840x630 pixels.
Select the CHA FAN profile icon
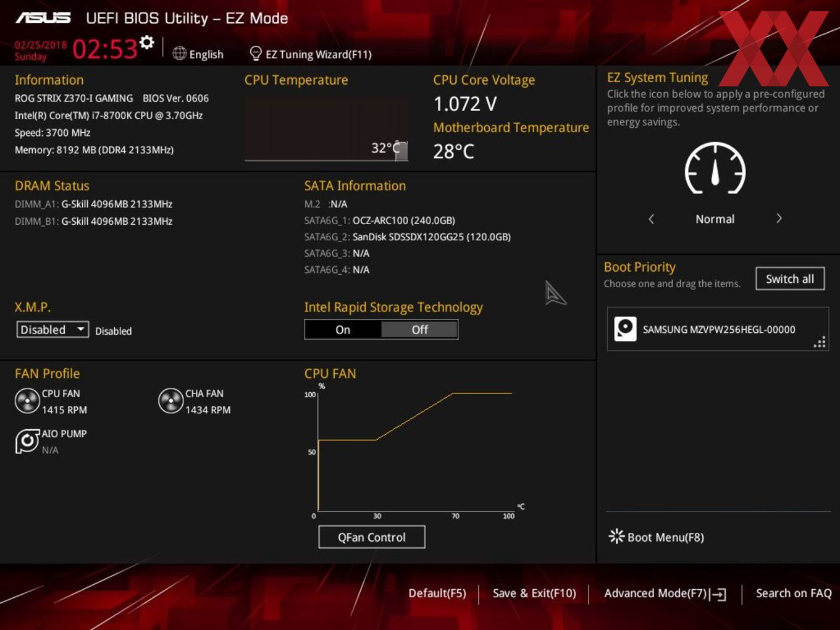[x=170, y=401]
